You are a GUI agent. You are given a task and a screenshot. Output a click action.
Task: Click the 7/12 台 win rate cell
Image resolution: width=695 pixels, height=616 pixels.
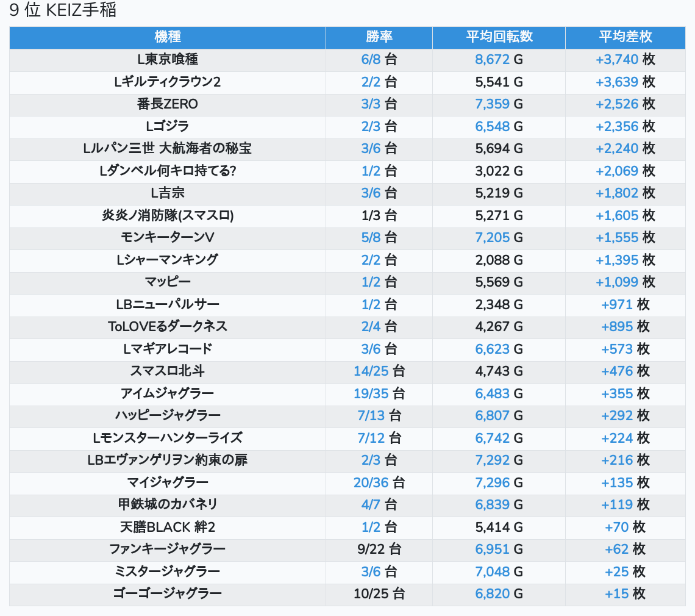(379, 438)
